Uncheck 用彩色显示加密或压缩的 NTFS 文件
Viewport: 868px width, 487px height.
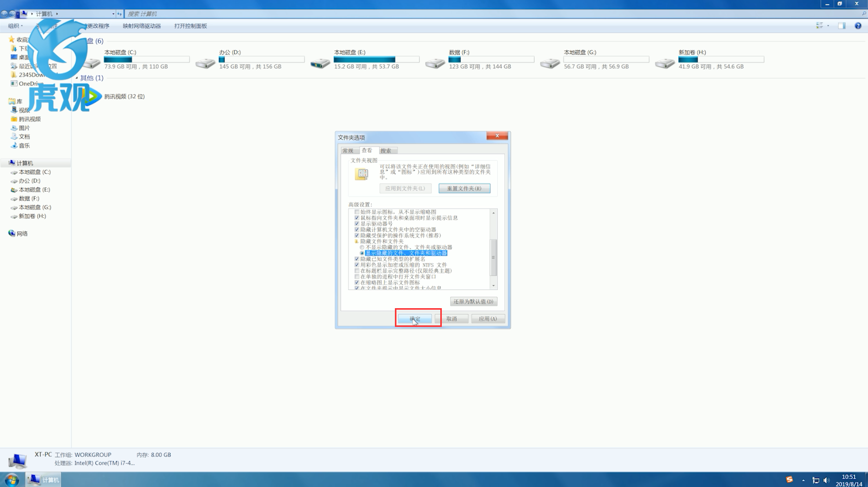pyautogui.click(x=357, y=265)
